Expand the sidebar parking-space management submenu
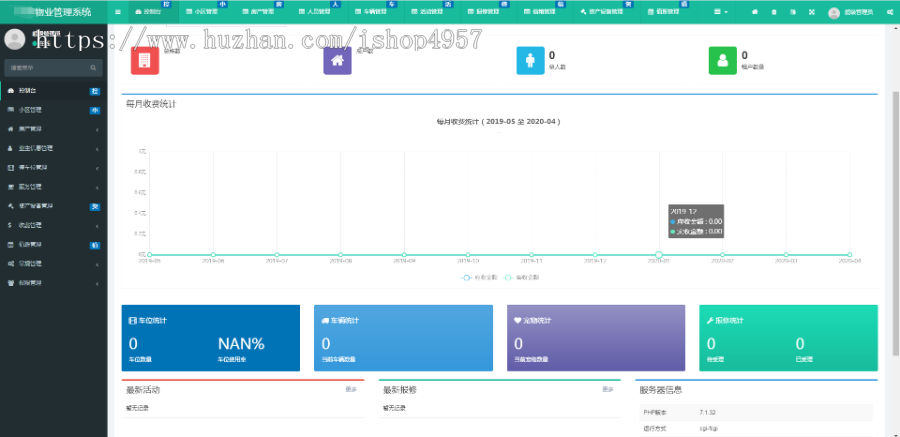 [x=54, y=168]
